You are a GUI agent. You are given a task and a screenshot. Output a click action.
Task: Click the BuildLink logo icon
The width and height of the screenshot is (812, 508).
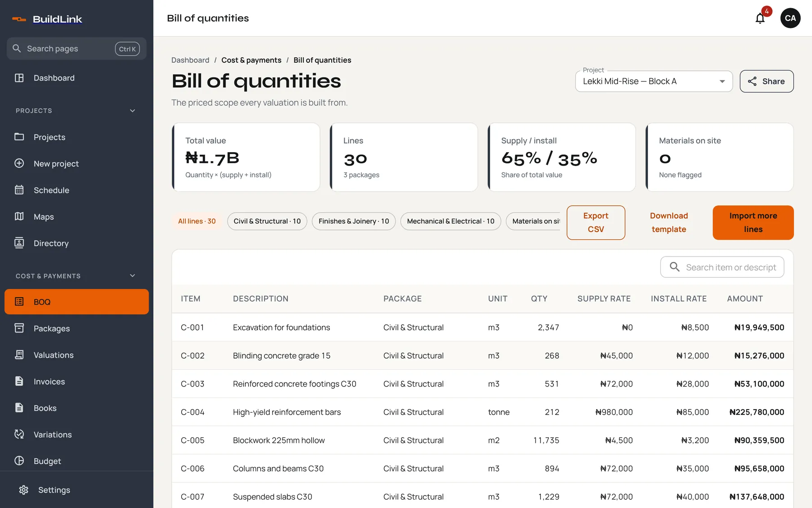click(x=19, y=19)
